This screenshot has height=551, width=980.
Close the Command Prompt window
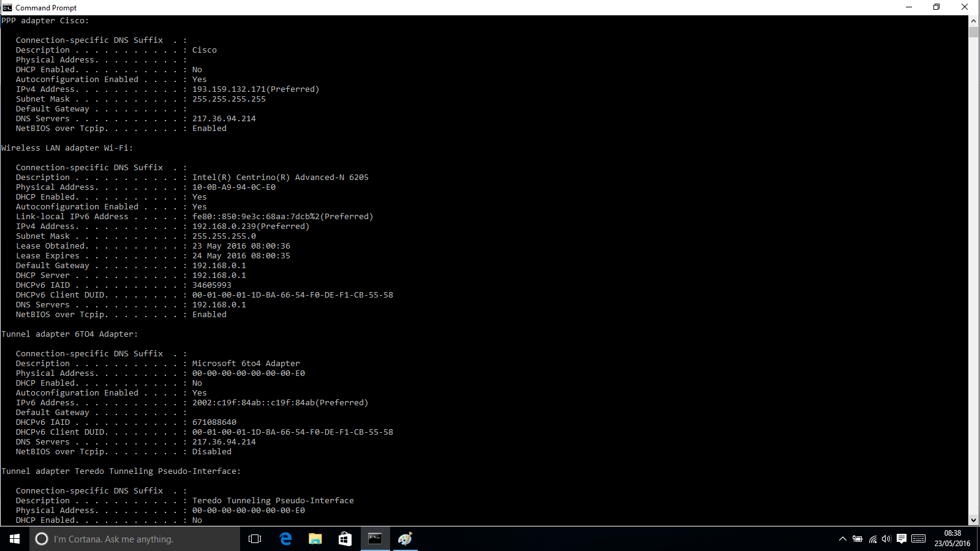tap(965, 7)
